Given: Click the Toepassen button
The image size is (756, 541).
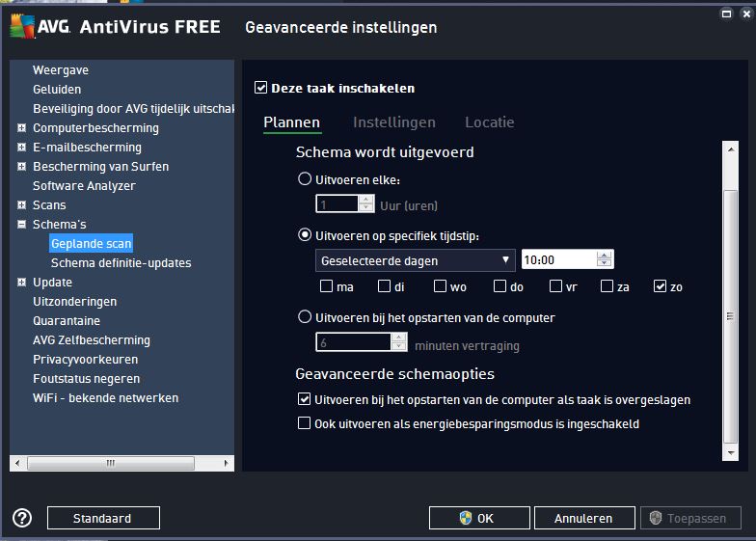Looking at the screenshot, I should click(690, 518).
